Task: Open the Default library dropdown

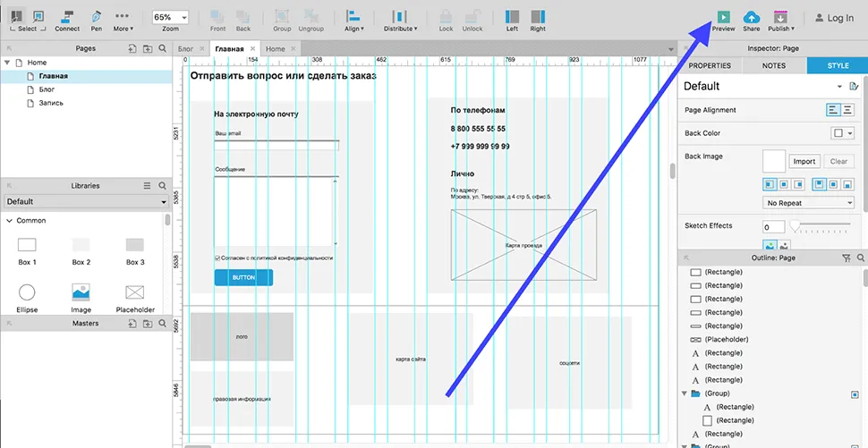Action: point(86,202)
